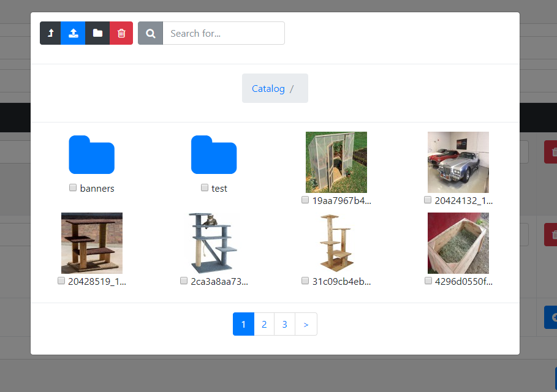Click the 31c09cb4eb... file name
Screen dimensions: 557x392
(x=342, y=282)
